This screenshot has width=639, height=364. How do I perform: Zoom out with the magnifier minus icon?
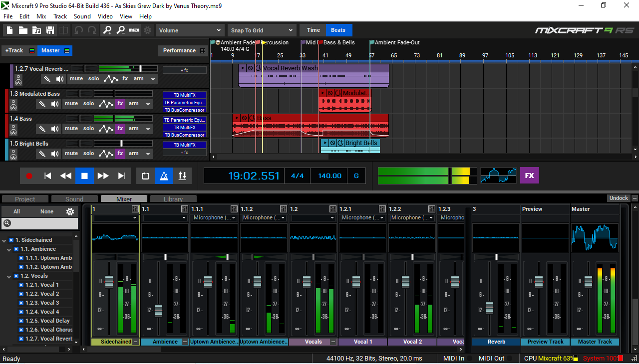[x=120, y=30]
